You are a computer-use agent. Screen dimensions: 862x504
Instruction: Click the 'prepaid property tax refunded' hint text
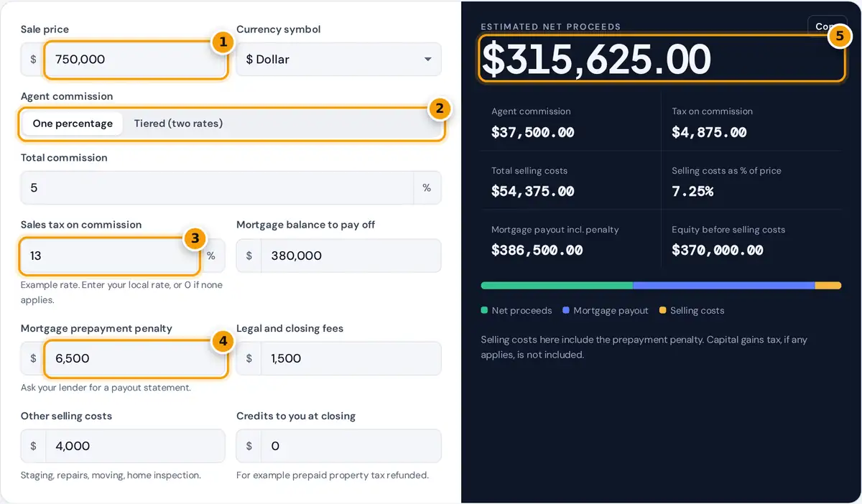333,475
